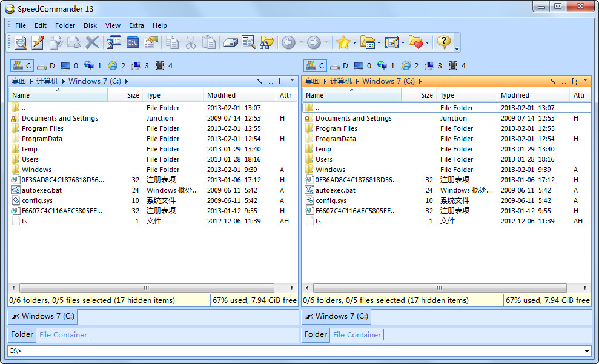Image resolution: width=599 pixels, height=364 pixels.
Task: Go to root with left panel backslash button
Action: [260, 81]
